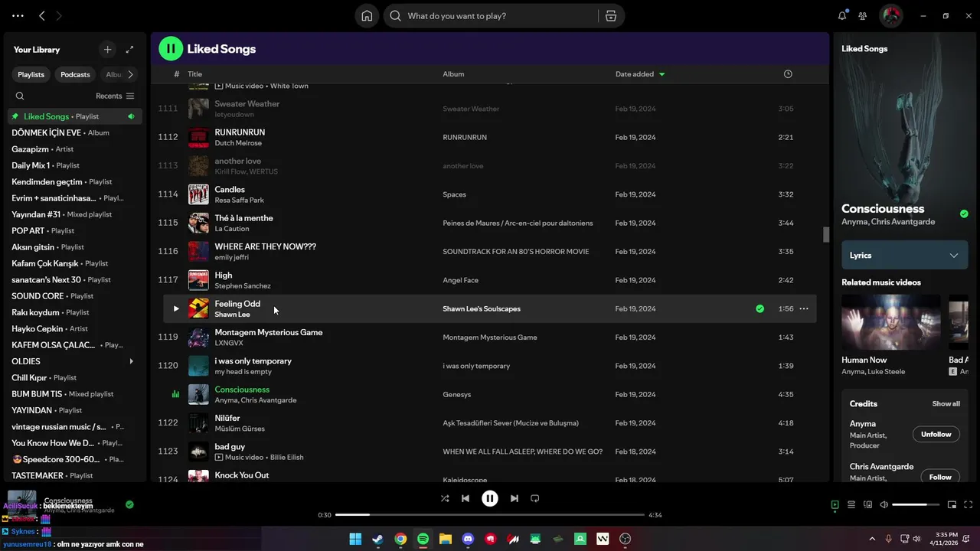Pause Liked Songs with the green button
The image size is (980, 551).
(171, 49)
